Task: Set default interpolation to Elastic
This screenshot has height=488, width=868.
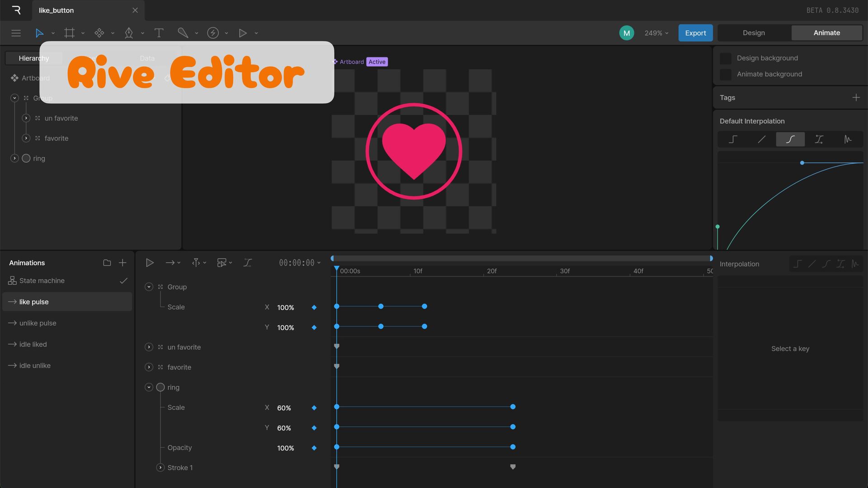Action: pyautogui.click(x=848, y=140)
